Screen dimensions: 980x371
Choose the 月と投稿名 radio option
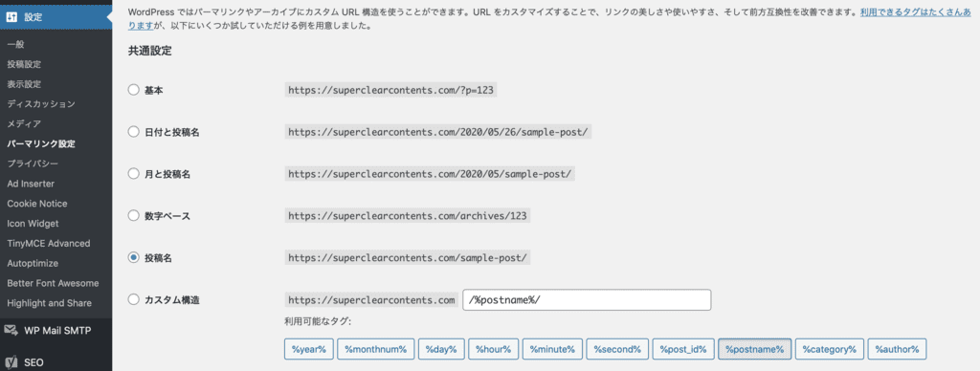pyautogui.click(x=133, y=174)
